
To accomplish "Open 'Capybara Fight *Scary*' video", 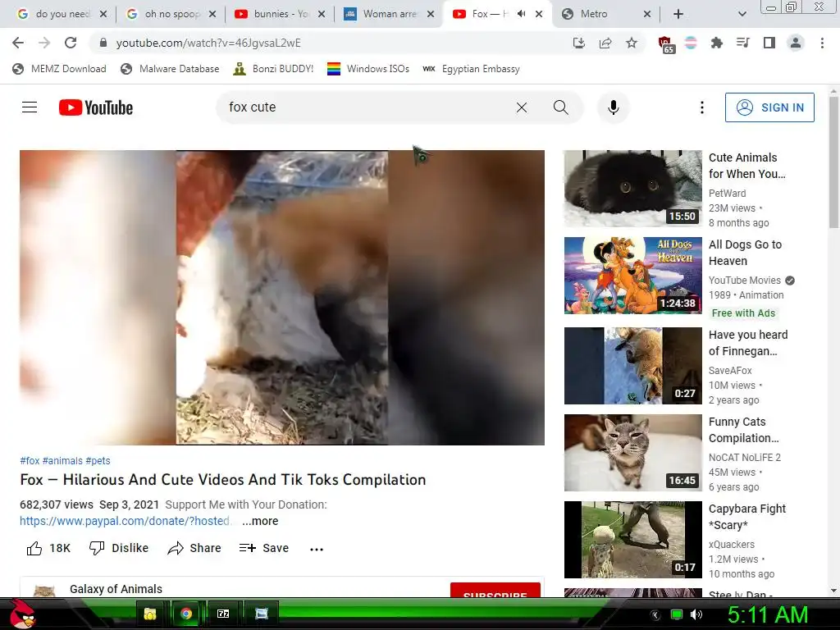I will tap(632, 540).
